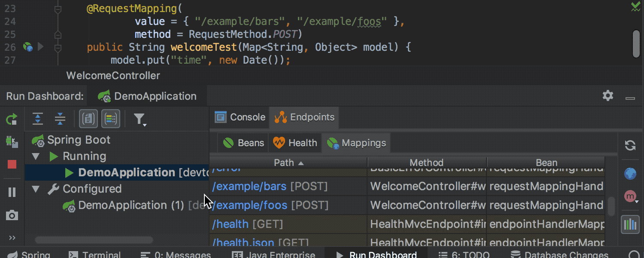Select the running DemoApplication [devtools] item
The width and height of the screenshot is (644, 258).
tap(117, 172)
